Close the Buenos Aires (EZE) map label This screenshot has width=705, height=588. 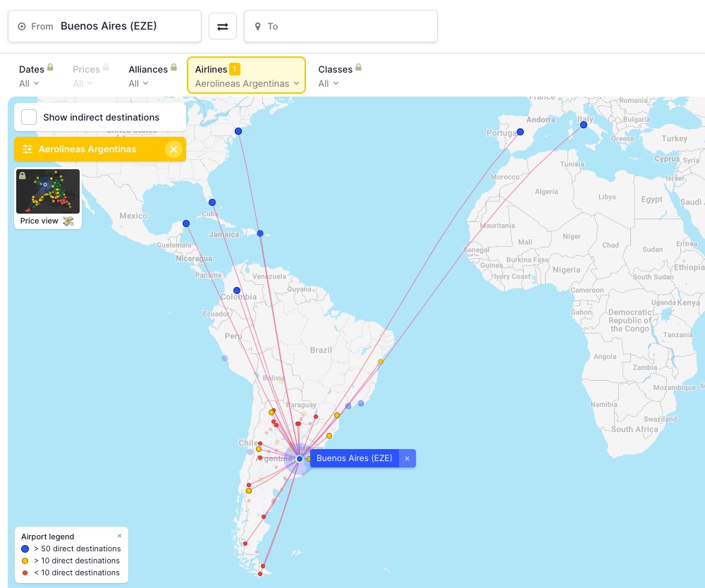click(x=407, y=458)
